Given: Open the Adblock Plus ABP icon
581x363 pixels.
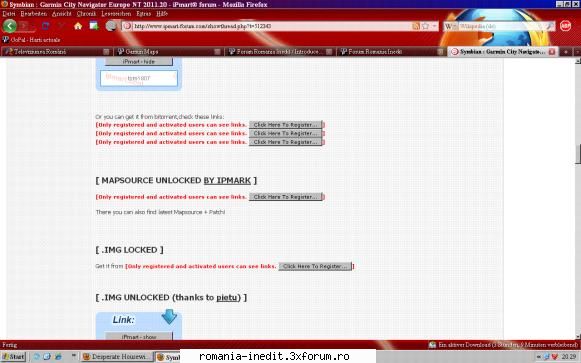Looking at the screenshot, I should tap(565, 26).
